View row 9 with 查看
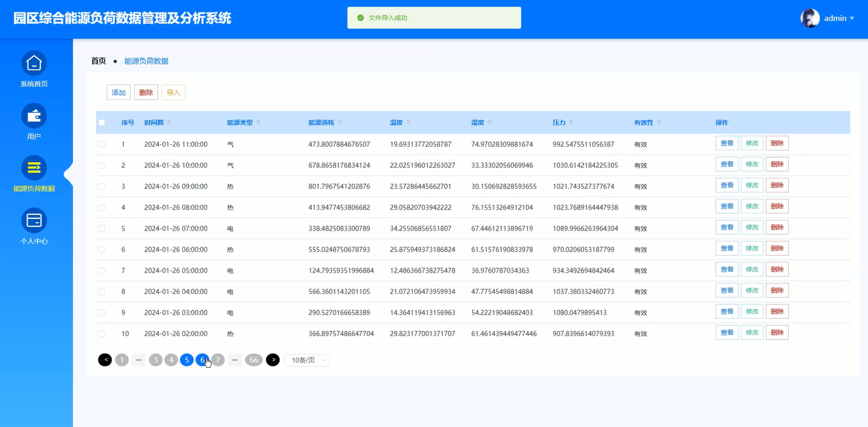 click(x=727, y=311)
